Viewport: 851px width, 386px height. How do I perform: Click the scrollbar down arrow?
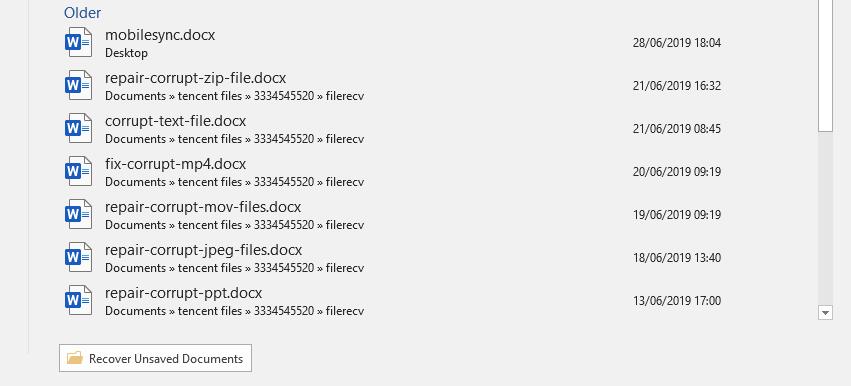point(825,312)
